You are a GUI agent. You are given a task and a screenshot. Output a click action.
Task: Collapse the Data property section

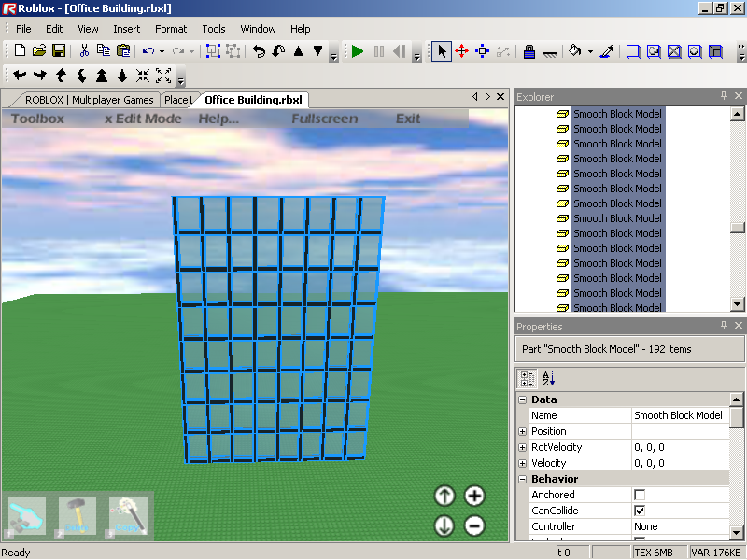pos(522,399)
